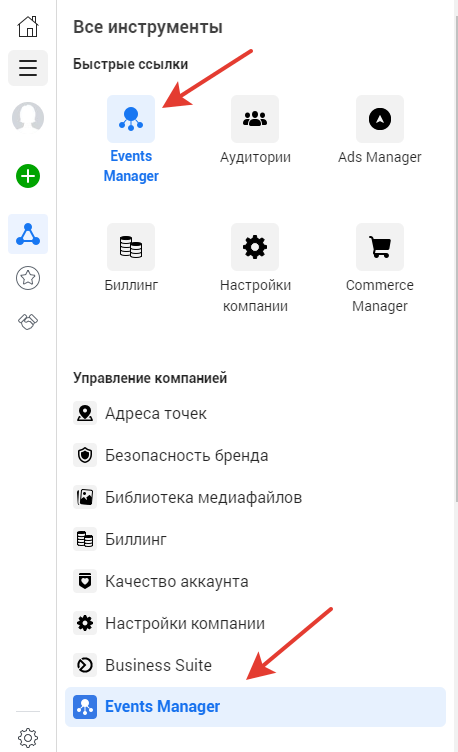Open the settings gear at sidebar bottom
This screenshot has width=458, height=752.
28,737
